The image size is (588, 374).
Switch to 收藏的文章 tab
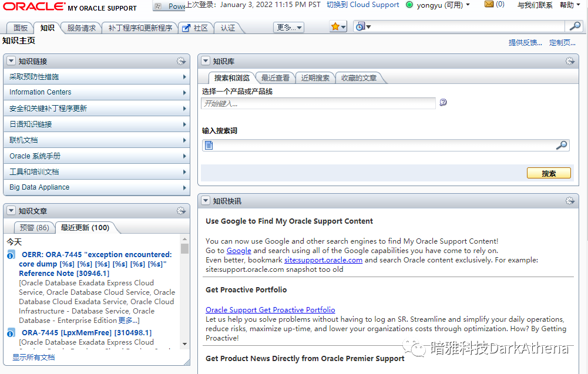[359, 78]
